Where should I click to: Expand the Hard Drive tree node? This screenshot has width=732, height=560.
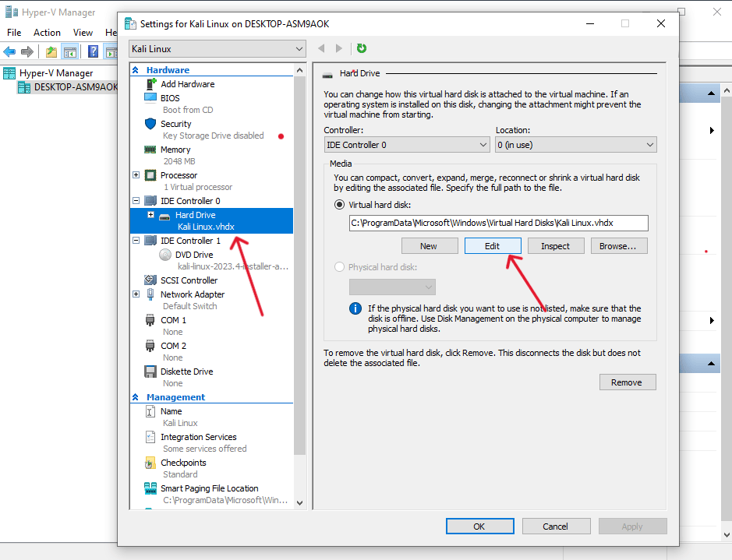(x=150, y=215)
